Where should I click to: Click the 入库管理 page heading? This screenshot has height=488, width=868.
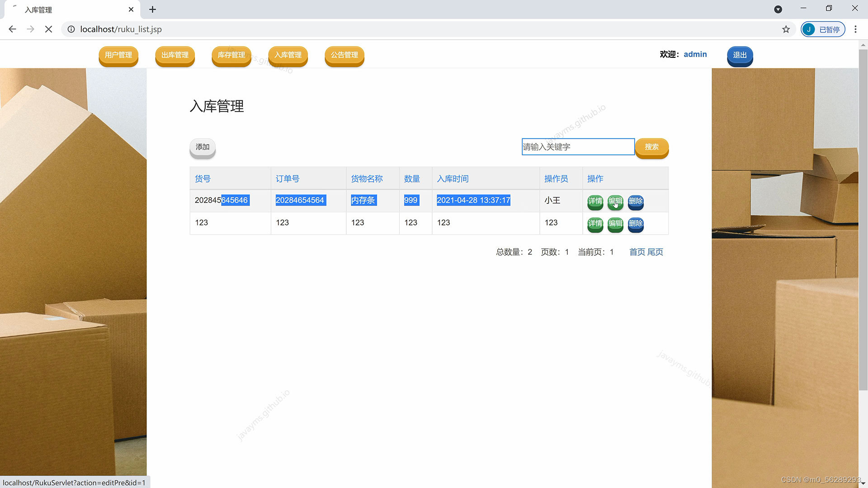(217, 106)
